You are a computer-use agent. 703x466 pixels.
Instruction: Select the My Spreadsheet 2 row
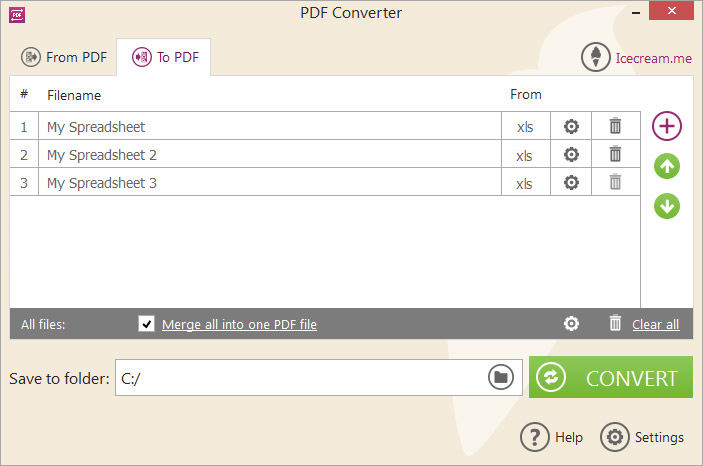tap(325, 154)
